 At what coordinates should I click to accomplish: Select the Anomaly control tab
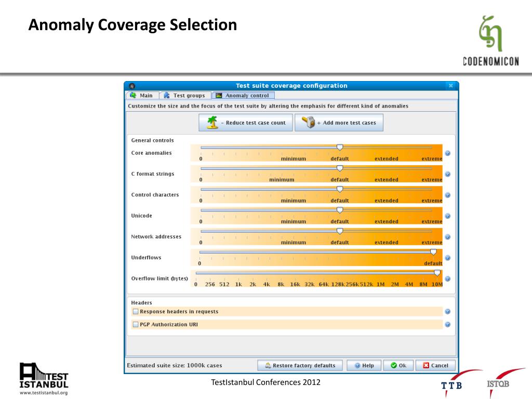click(243, 96)
